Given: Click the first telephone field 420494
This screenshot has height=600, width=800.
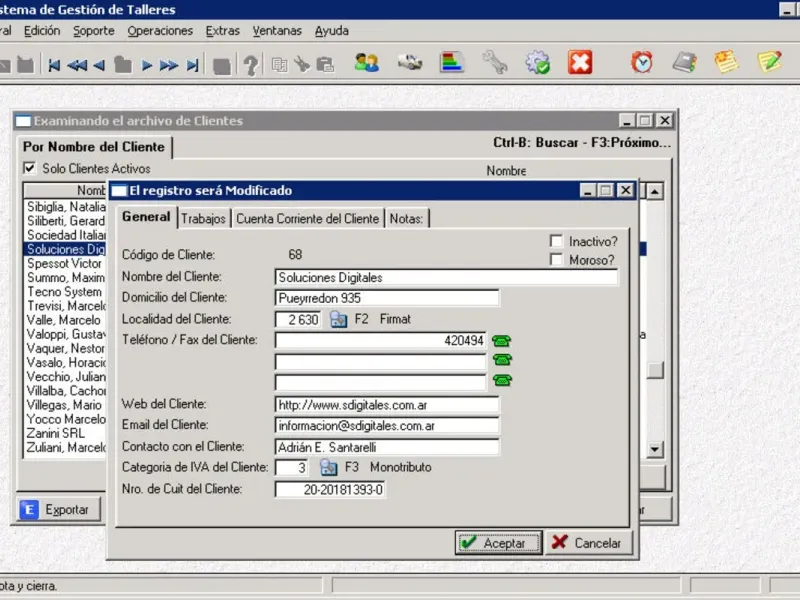Looking at the screenshot, I should pyautogui.click(x=381, y=340).
